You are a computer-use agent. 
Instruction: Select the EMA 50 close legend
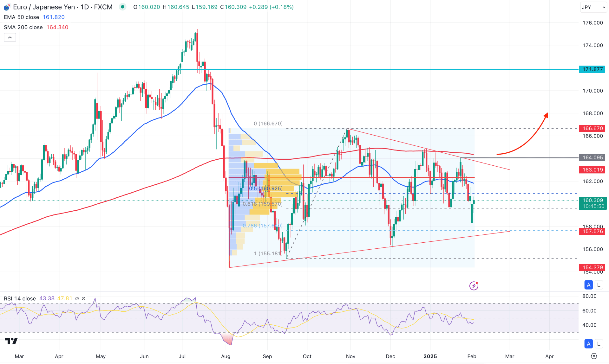click(x=21, y=17)
